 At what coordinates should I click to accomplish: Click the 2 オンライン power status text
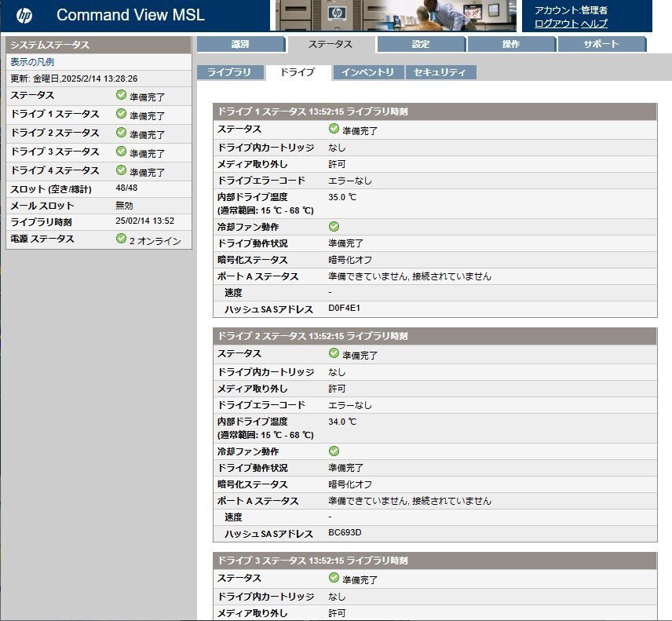click(155, 241)
